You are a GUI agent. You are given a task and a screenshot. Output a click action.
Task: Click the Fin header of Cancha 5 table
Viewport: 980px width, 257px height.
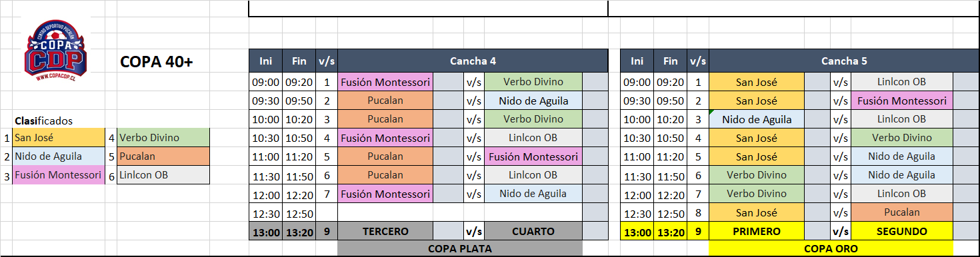[x=670, y=61]
